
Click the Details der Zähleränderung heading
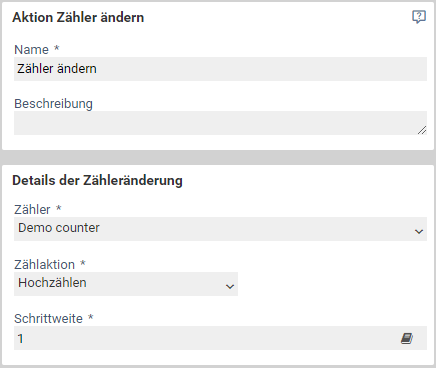[x=97, y=181]
